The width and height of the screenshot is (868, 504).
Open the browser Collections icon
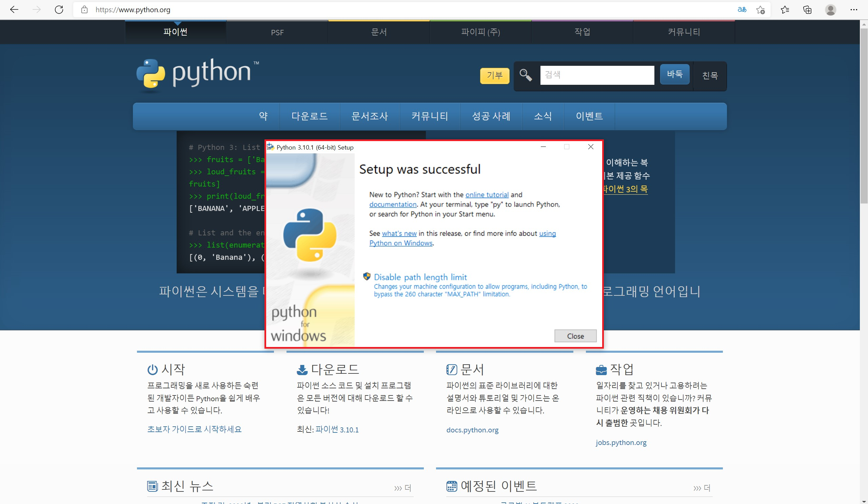coord(807,9)
